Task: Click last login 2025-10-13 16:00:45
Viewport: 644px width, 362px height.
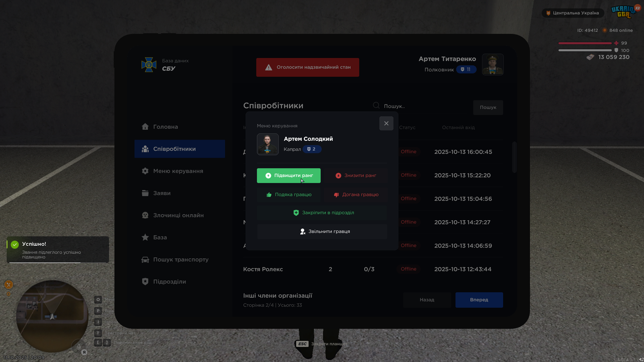Action: pyautogui.click(x=463, y=152)
